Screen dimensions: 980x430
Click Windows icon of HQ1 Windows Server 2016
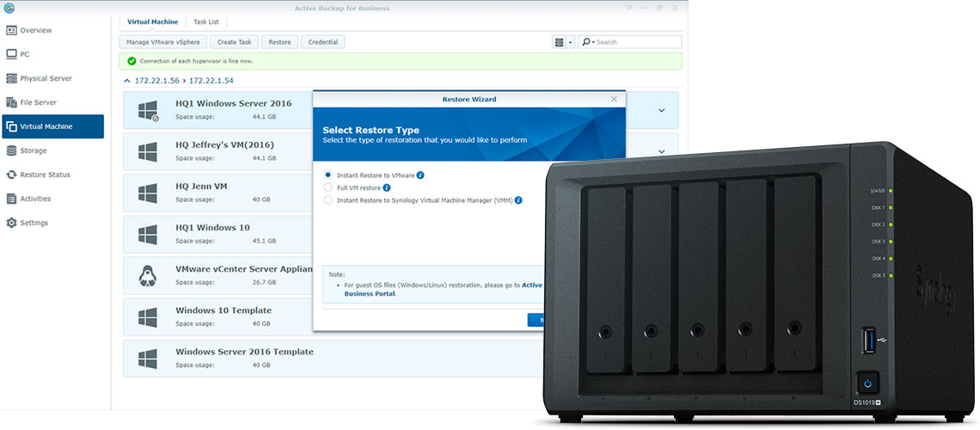(x=148, y=111)
